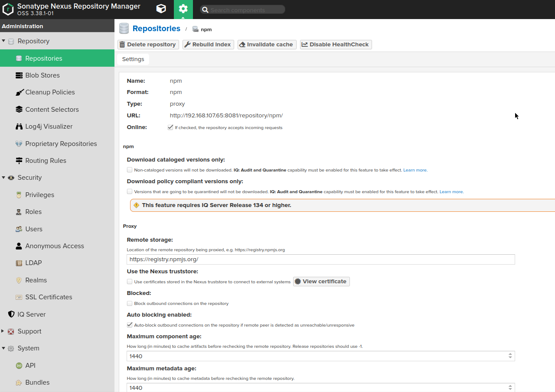This screenshot has width=555, height=392.
Task: Open the Settings tab
Action: tap(133, 59)
